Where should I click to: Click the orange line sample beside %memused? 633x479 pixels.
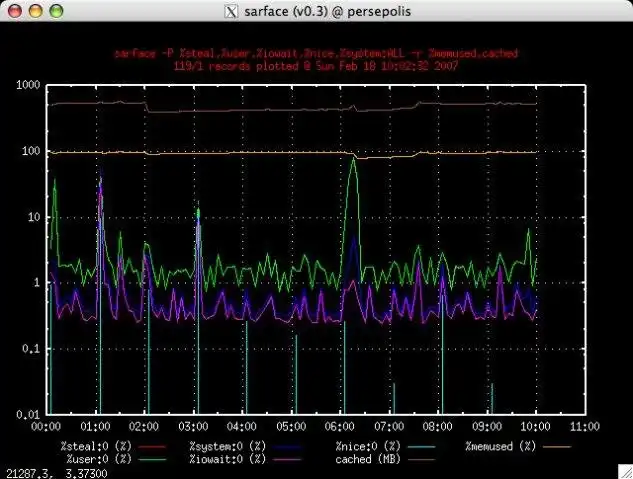tap(557, 447)
